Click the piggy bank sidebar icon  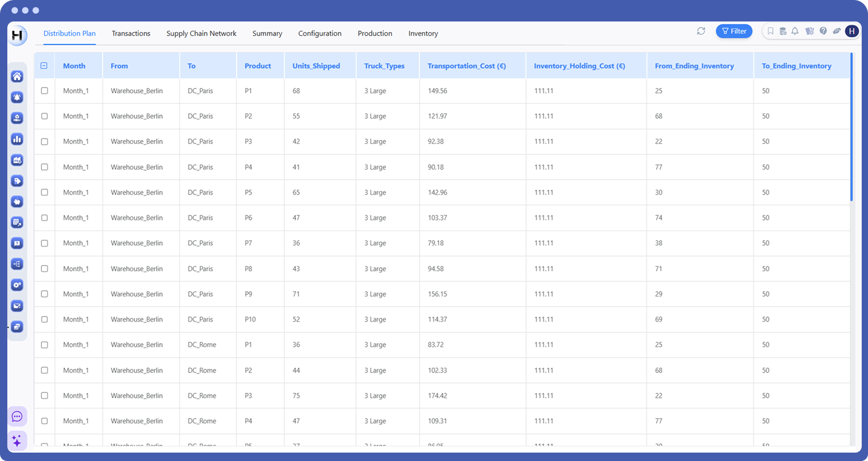(x=17, y=202)
